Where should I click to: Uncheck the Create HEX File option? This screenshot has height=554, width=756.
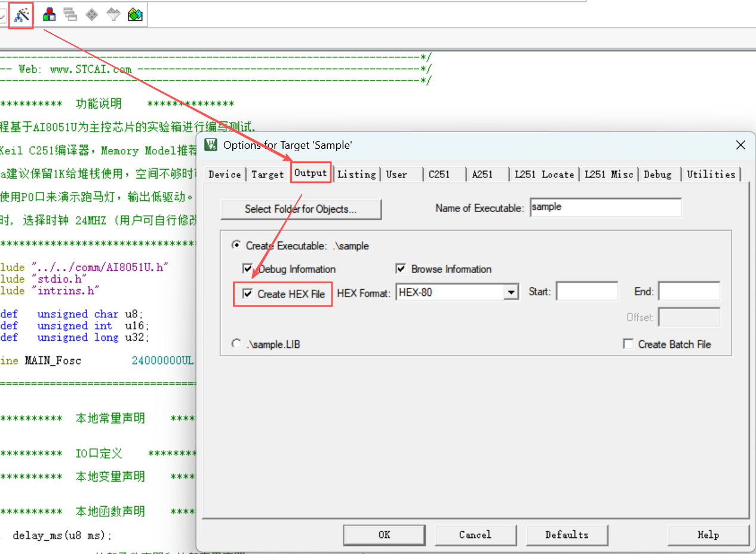tap(248, 294)
